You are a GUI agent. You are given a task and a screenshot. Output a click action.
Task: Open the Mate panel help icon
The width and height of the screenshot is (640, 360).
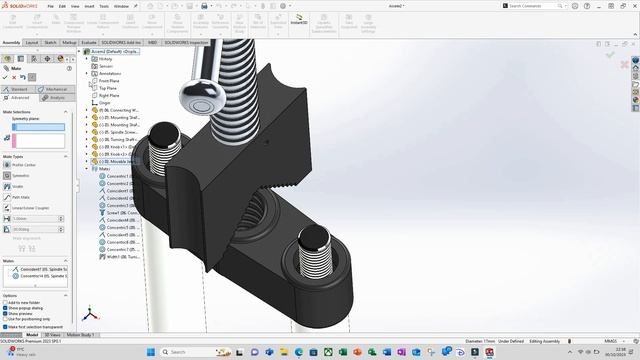point(69,68)
